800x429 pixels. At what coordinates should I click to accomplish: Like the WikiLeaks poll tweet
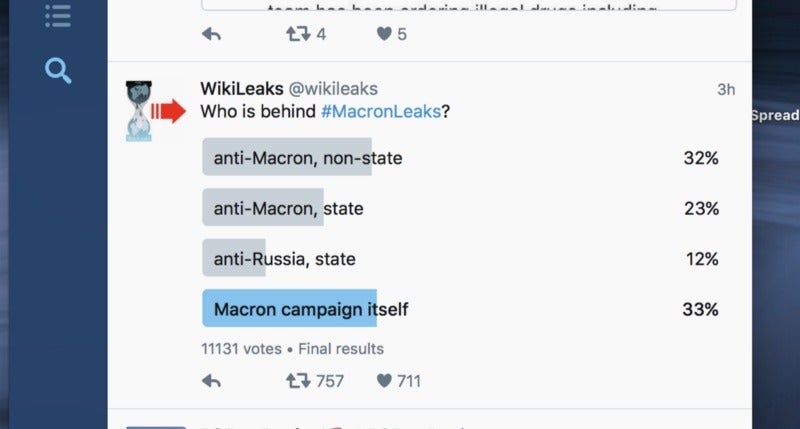pyautogui.click(x=384, y=381)
